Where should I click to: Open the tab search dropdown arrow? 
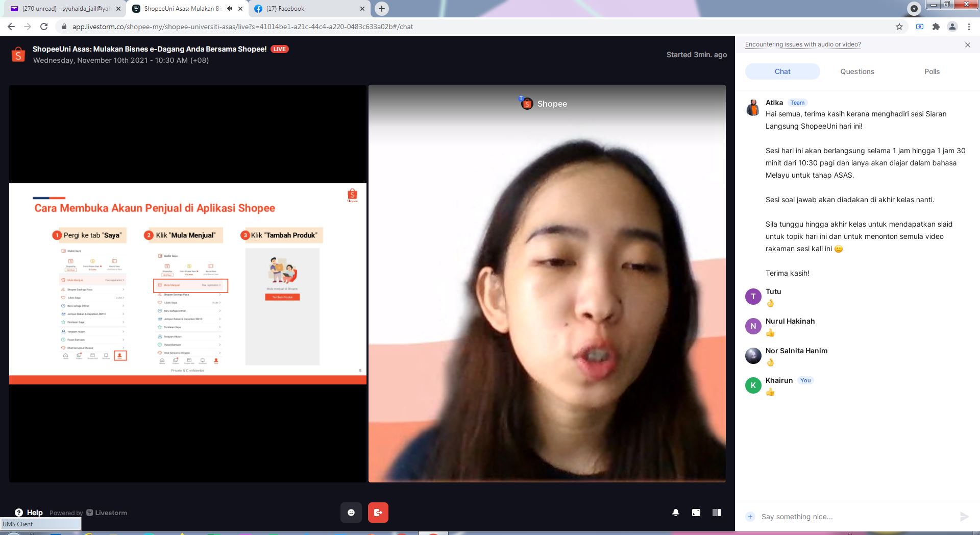[914, 9]
